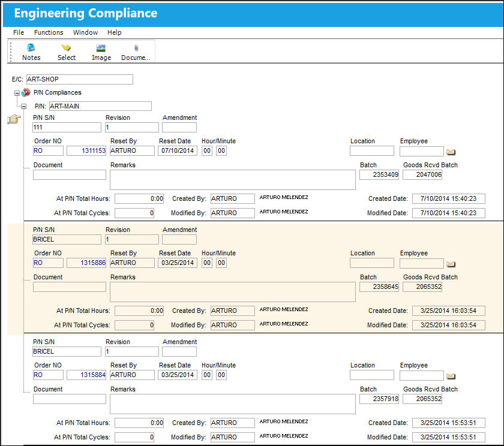
Task: Click the RO order type for order 1311153
Action: (x=48, y=150)
